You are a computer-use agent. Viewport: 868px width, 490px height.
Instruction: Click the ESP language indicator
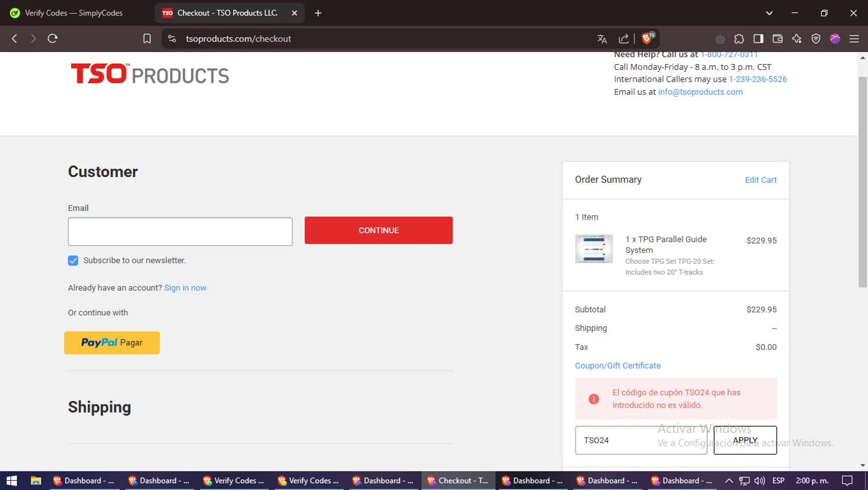click(778, 481)
